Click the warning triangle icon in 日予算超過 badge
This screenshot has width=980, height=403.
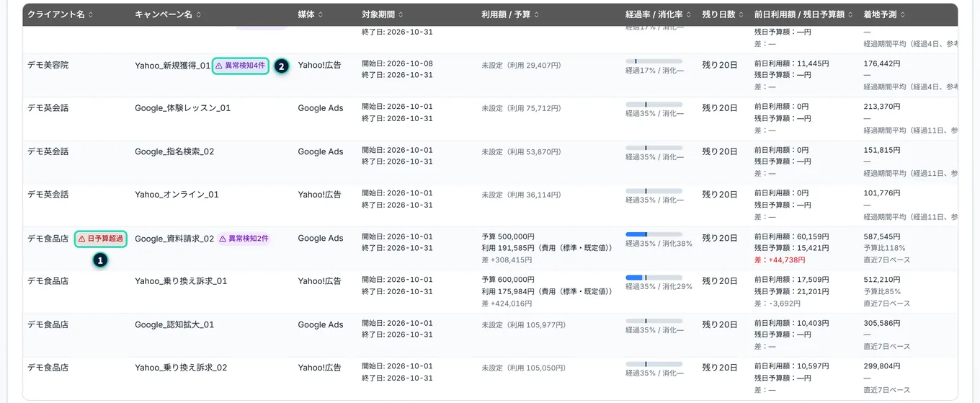click(82, 239)
